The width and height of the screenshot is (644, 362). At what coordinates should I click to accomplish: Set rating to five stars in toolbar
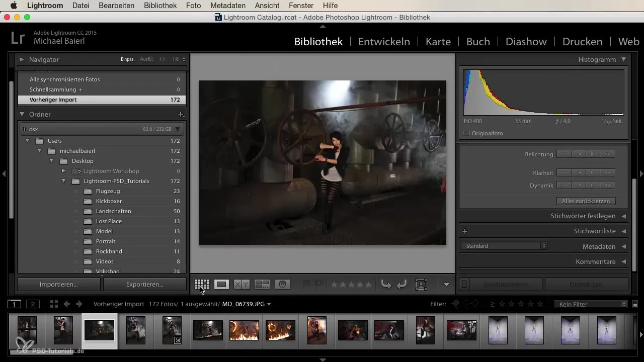(368, 285)
